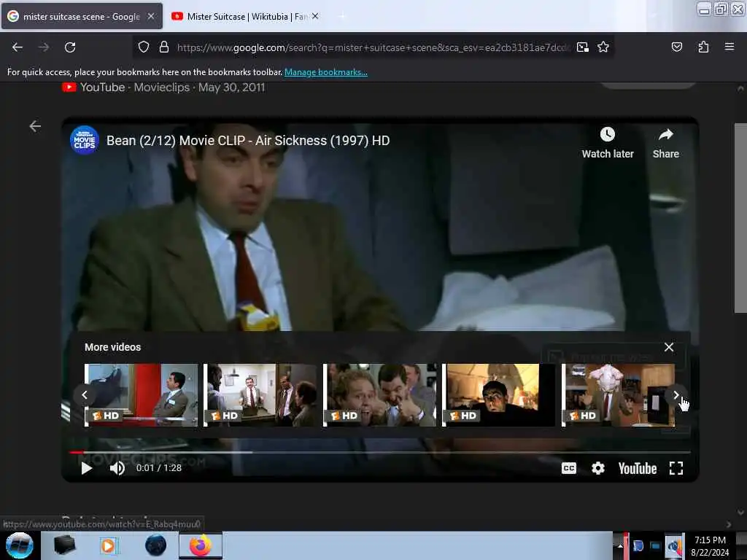The width and height of the screenshot is (747, 560).
Task: Click the taskbar clock showing 7:15 PM
Action: click(710, 546)
